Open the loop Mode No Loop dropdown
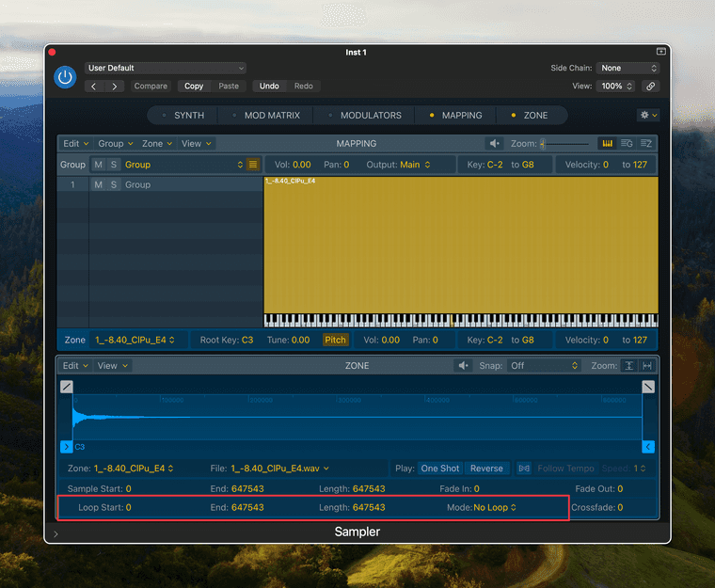This screenshot has height=588, width=715. pos(495,507)
